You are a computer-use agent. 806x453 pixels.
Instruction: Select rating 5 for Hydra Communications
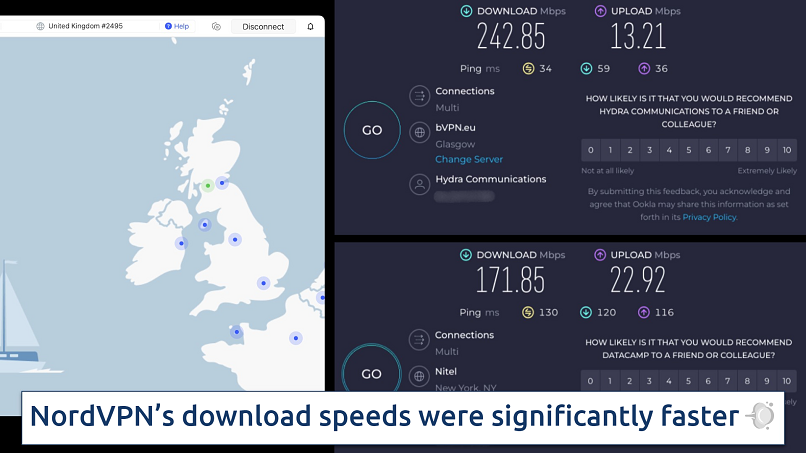(689, 151)
